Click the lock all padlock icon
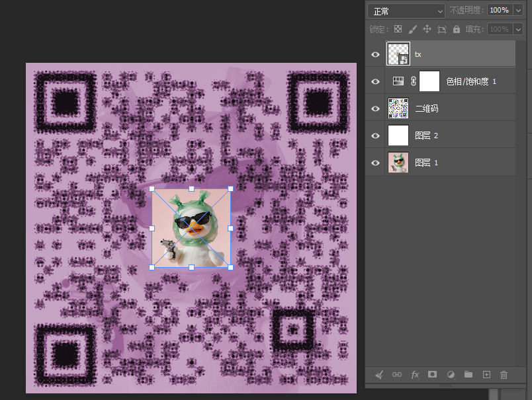The width and height of the screenshot is (532, 400). tap(457, 29)
